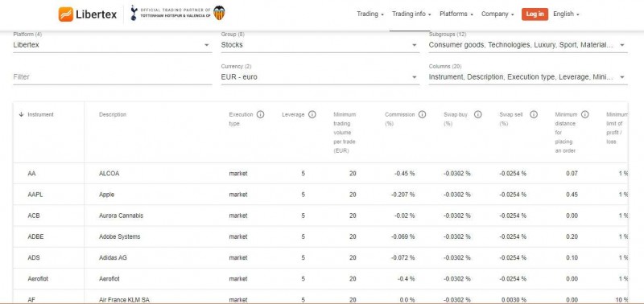Expand the Group dropdown set to Stocks
The width and height of the screenshot is (644, 304).
[x=320, y=45]
